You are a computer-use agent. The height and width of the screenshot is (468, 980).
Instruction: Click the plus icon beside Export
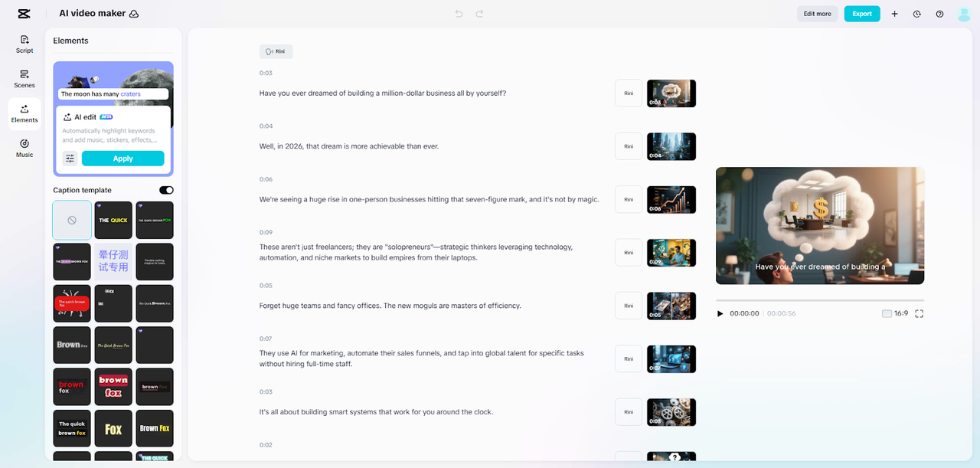coord(894,14)
